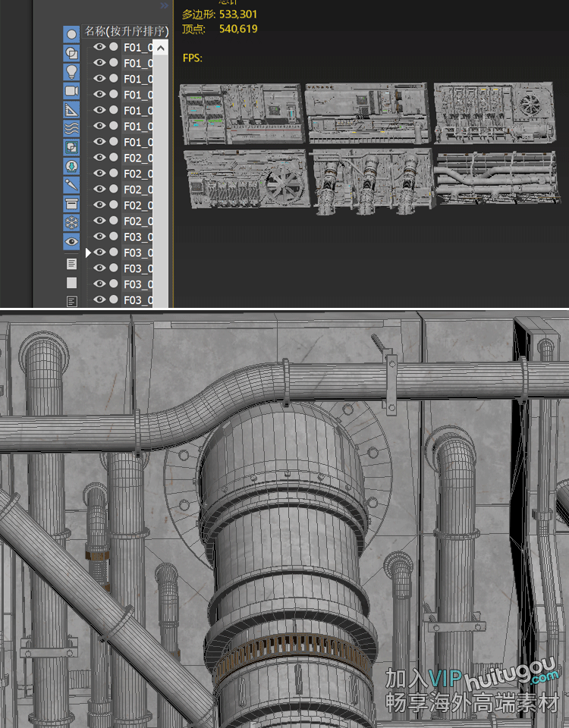Click the Display All button below filters
The image size is (569, 728).
(71, 264)
